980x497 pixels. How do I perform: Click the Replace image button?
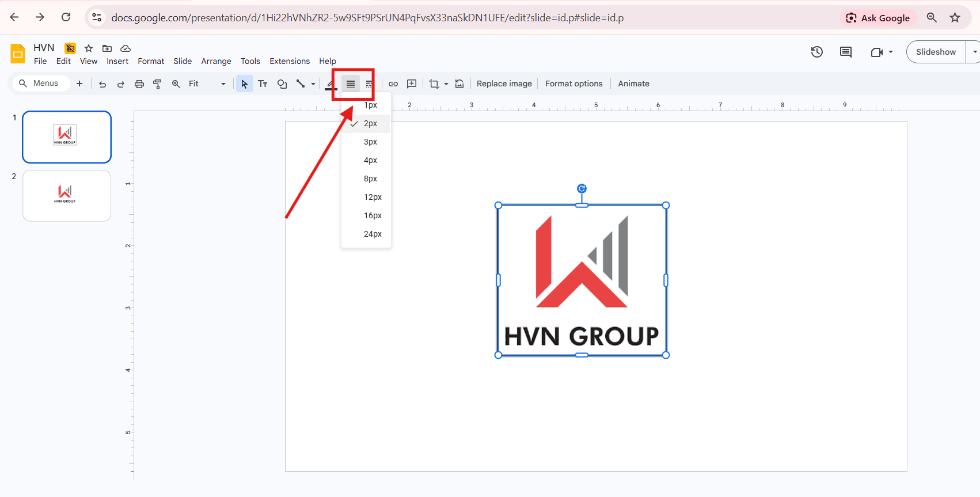[504, 84]
